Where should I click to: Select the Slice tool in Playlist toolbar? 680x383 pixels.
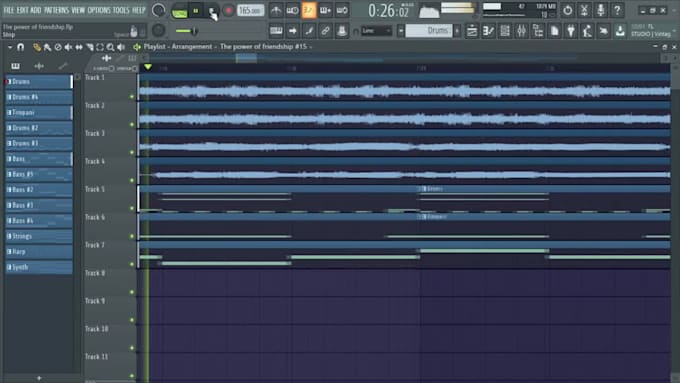click(x=89, y=47)
